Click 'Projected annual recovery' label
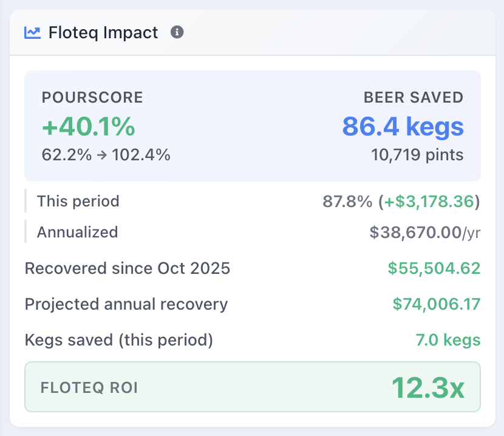Screen dimensions: 504x436 click(x=126, y=304)
